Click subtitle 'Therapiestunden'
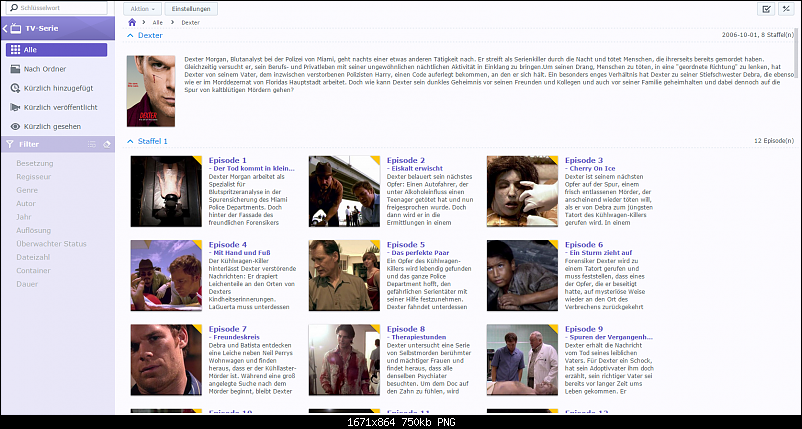The width and height of the screenshot is (802, 429). click(415, 337)
